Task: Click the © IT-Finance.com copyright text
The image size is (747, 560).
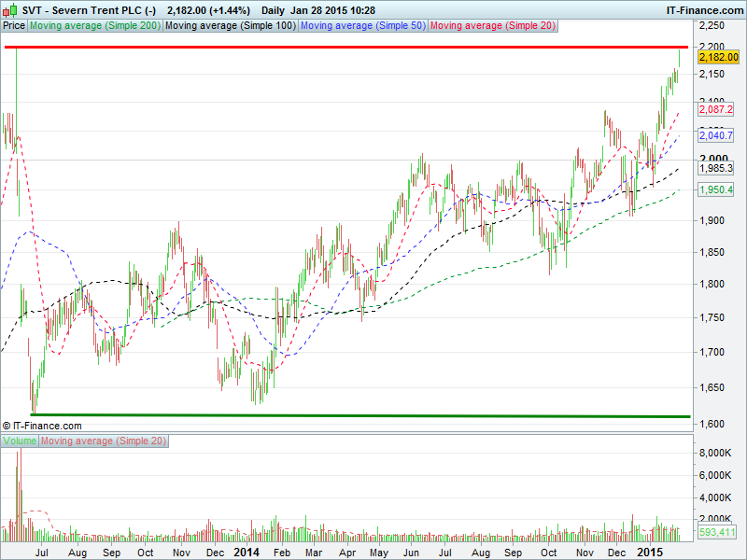Action: pos(44,425)
